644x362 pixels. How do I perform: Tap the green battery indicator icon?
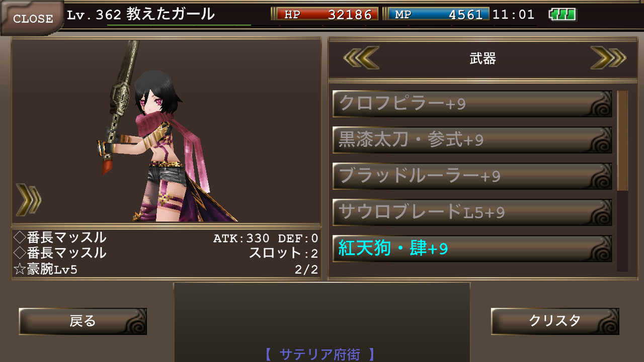click(x=563, y=15)
